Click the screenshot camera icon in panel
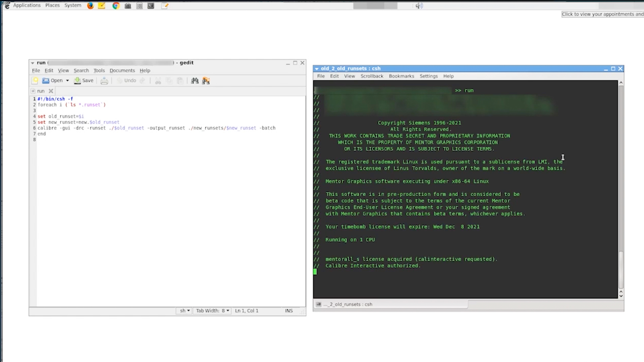644x362 pixels. point(128,6)
